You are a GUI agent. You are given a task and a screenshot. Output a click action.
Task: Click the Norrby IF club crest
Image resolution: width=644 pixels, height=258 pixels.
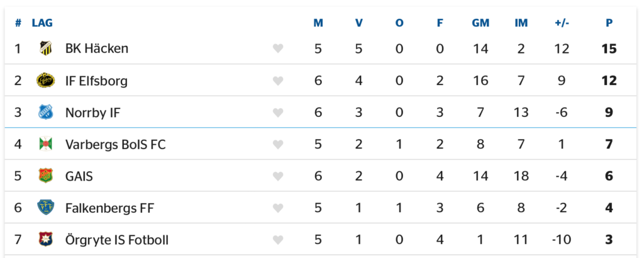46,113
